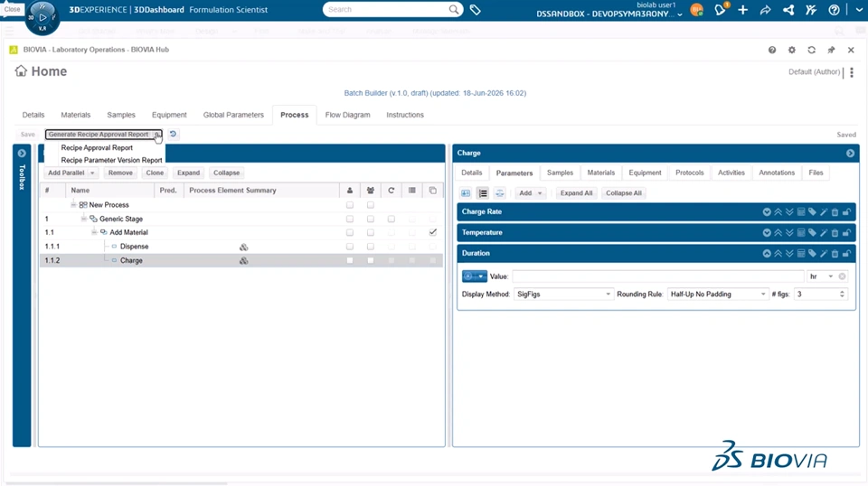Open widget settings gear icon
Viewport: 868px width, 486px height.
[x=792, y=50]
